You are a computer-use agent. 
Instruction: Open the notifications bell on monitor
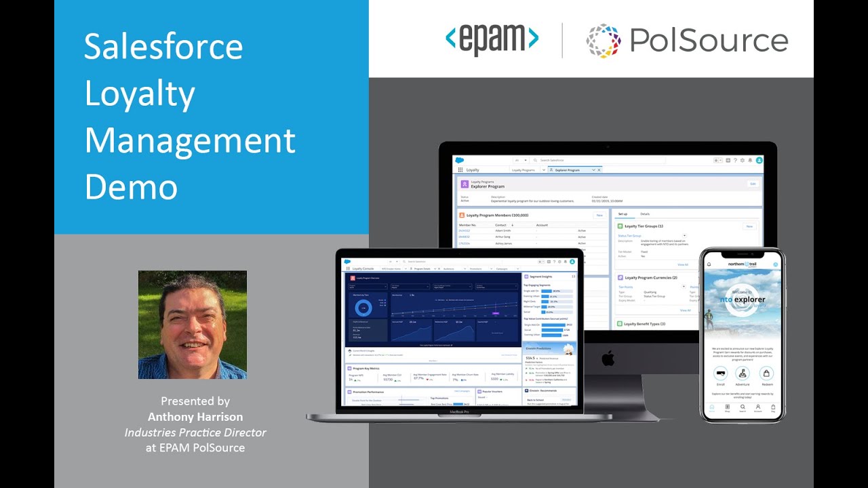coord(750,161)
